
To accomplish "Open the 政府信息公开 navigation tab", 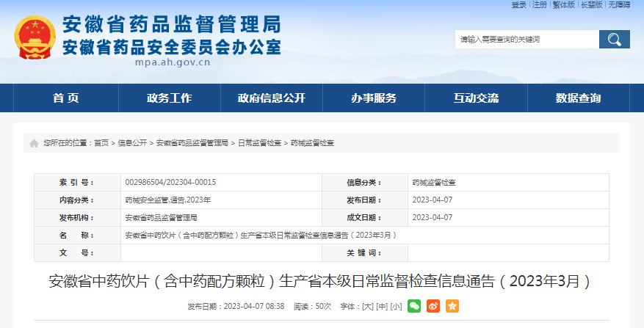I will [x=272, y=98].
